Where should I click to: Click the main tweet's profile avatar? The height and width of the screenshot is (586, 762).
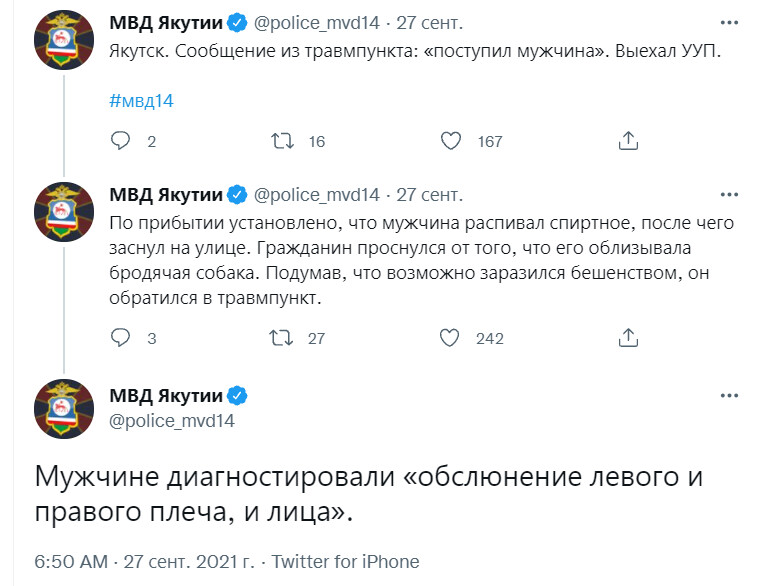coord(64,409)
